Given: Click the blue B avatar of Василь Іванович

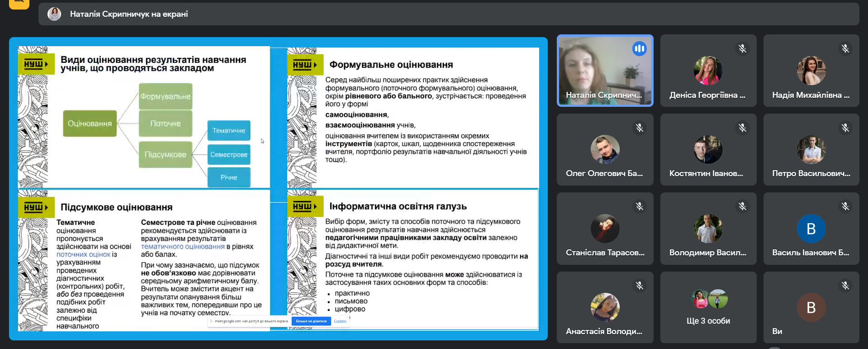Looking at the screenshot, I should point(811,229).
